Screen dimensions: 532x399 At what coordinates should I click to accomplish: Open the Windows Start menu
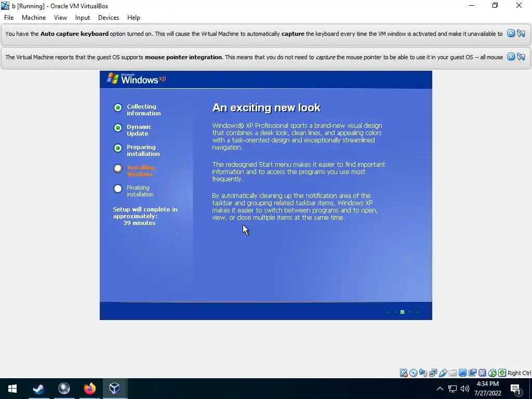point(12,389)
